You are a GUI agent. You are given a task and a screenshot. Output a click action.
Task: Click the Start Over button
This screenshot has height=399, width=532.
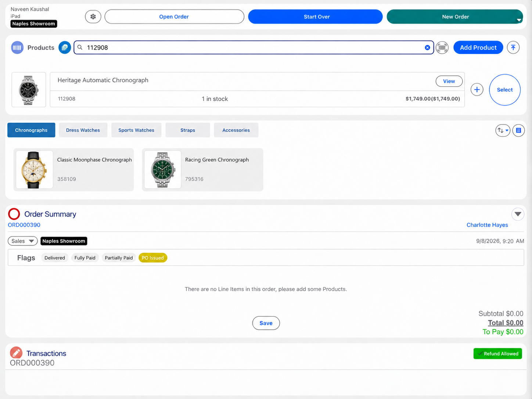315,17
